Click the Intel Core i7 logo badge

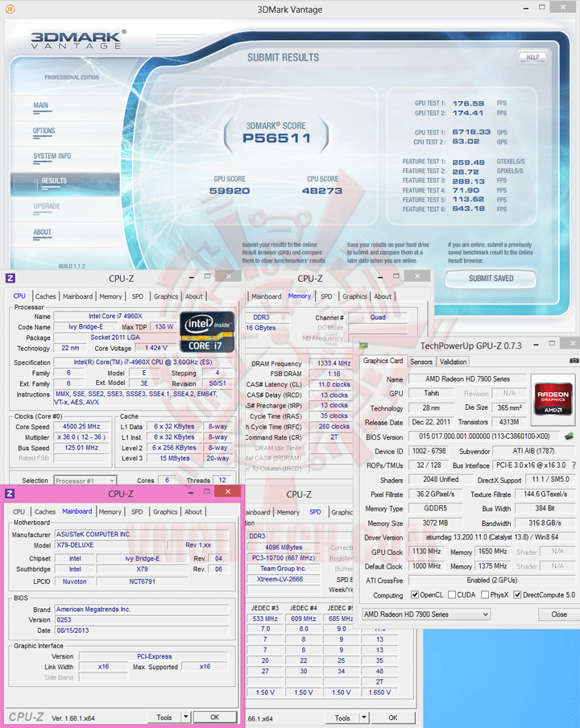tap(207, 332)
